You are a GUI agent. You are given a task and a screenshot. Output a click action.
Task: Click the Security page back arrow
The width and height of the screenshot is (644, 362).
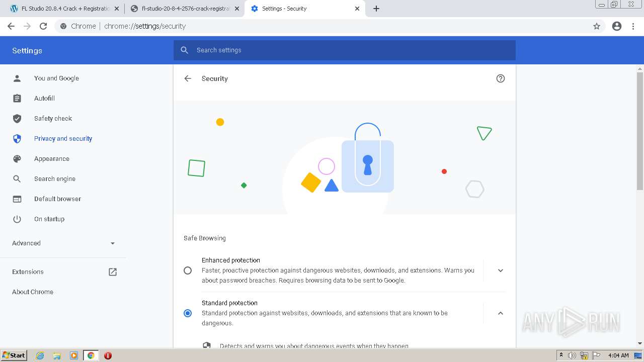point(188,78)
